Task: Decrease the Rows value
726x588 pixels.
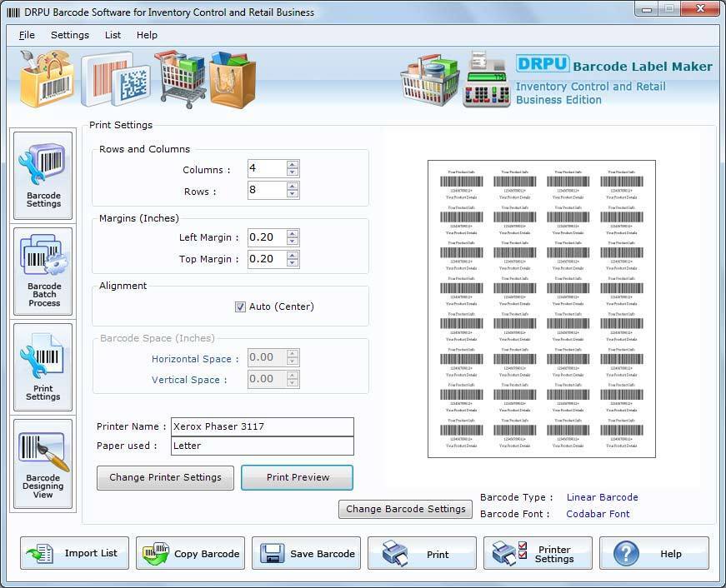Action: click(292, 194)
